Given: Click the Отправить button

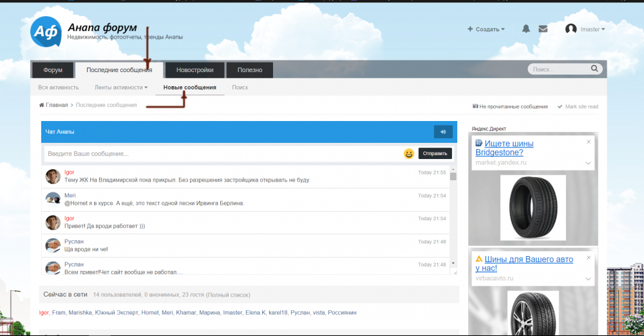Looking at the screenshot, I should (x=435, y=154).
